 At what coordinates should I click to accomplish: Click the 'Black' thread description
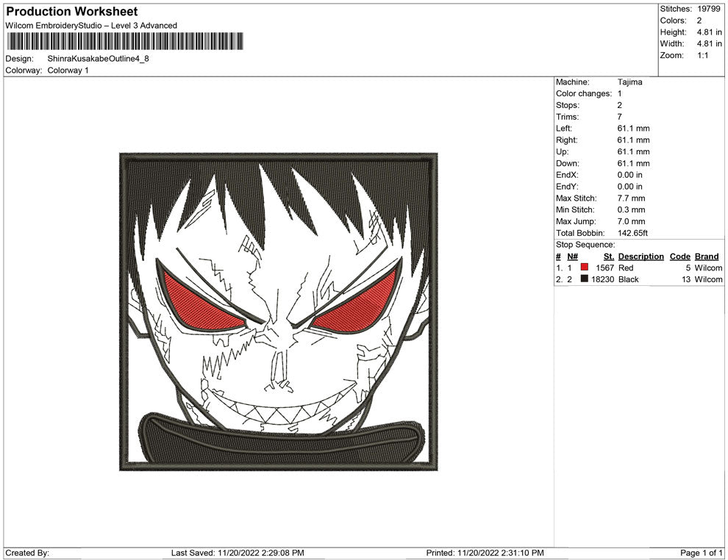point(628,279)
